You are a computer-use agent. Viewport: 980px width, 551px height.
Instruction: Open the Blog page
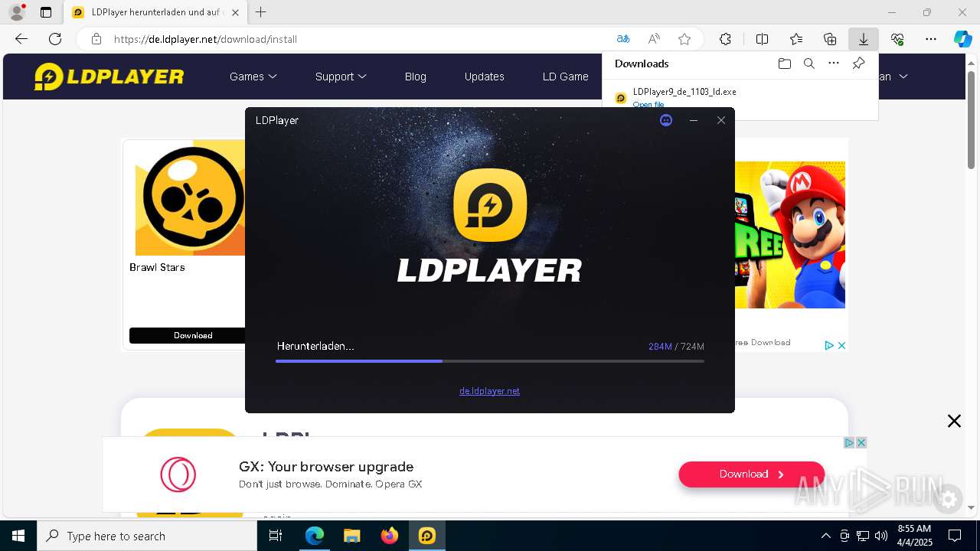[416, 77]
